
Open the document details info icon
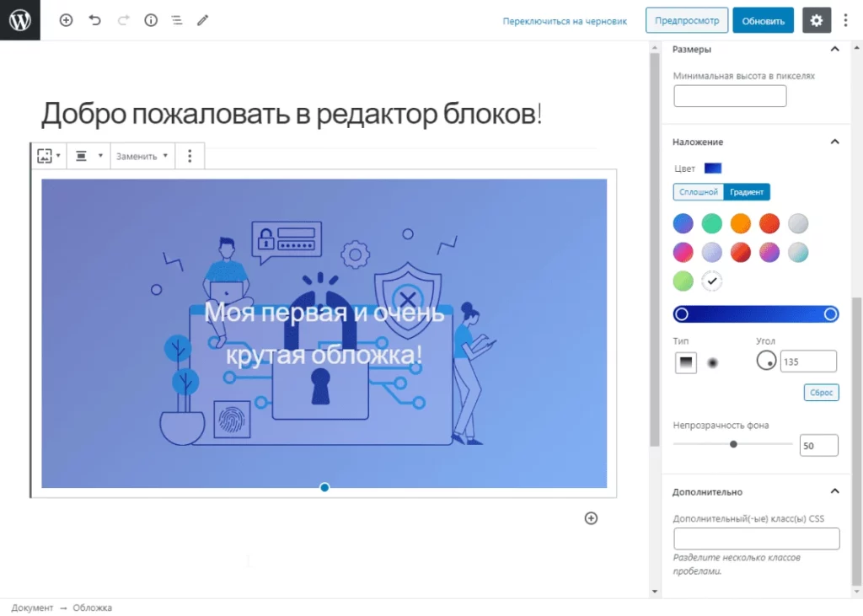(150, 20)
